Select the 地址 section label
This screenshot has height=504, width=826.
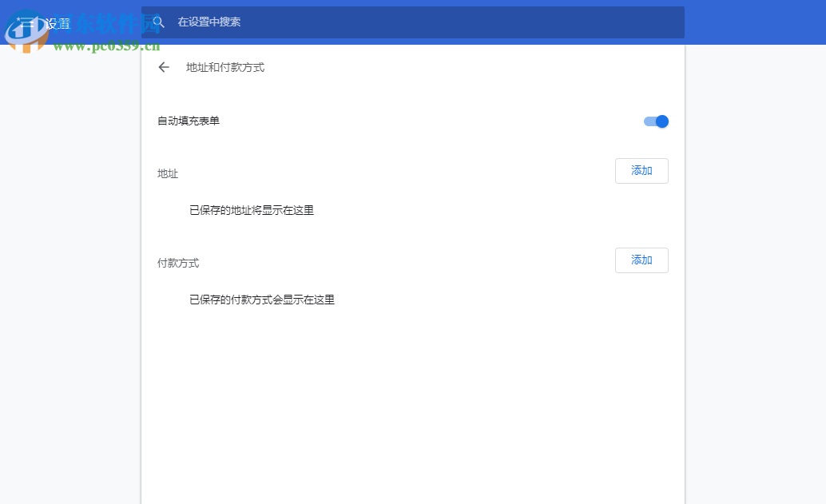coord(167,173)
